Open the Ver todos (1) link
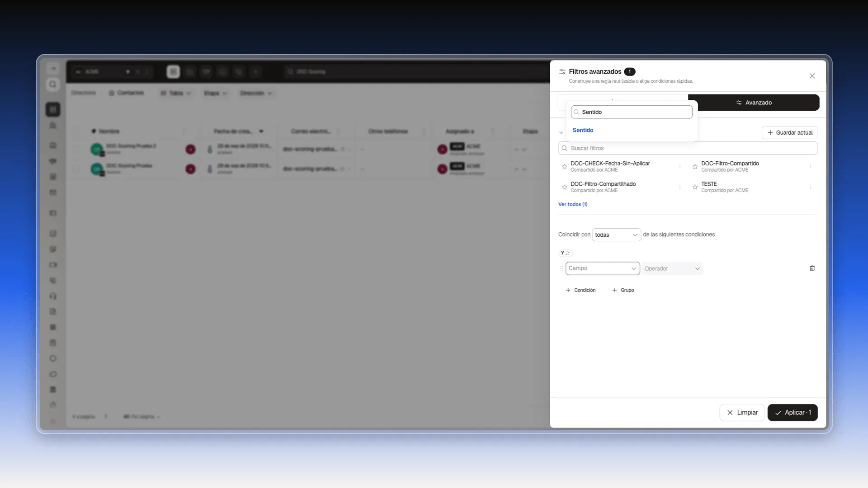This screenshot has width=868, height=488. point(573,204)
